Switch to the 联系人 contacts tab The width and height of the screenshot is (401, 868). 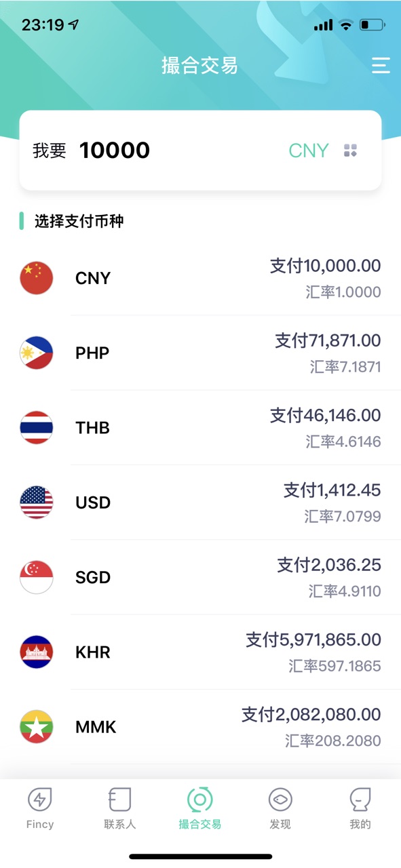point(120,809)
